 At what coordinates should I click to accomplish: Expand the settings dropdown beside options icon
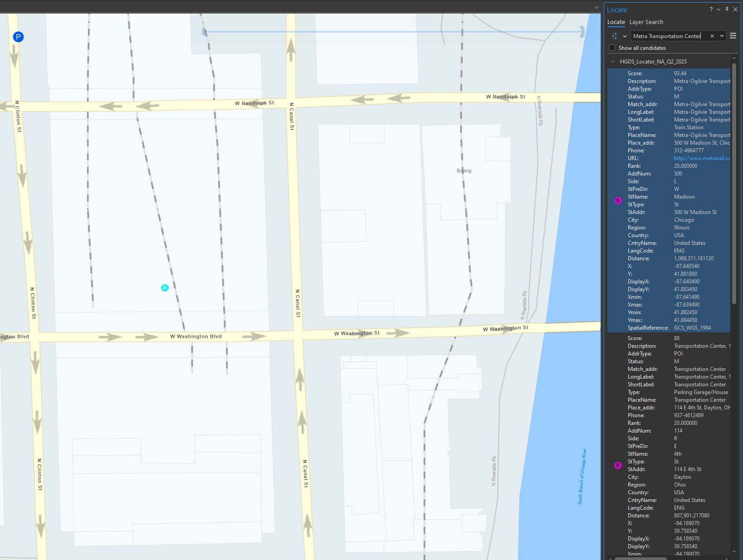point(625,36)
